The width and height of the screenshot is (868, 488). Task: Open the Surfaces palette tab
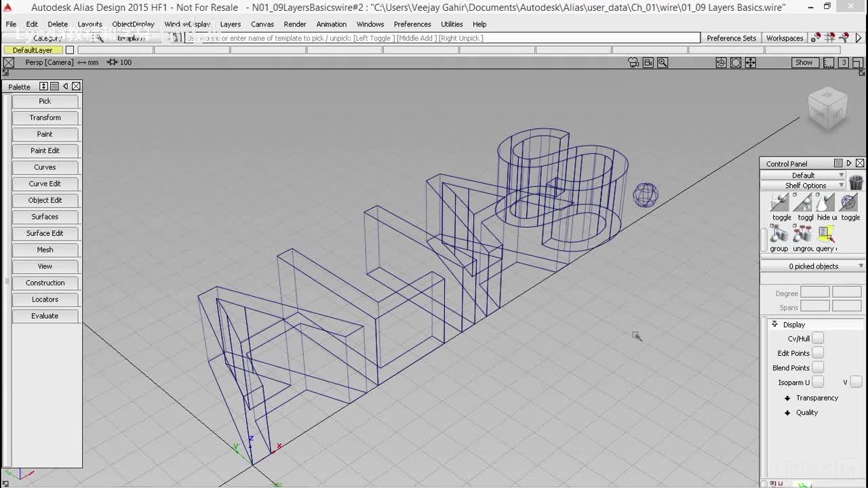[x=45, y=217]
